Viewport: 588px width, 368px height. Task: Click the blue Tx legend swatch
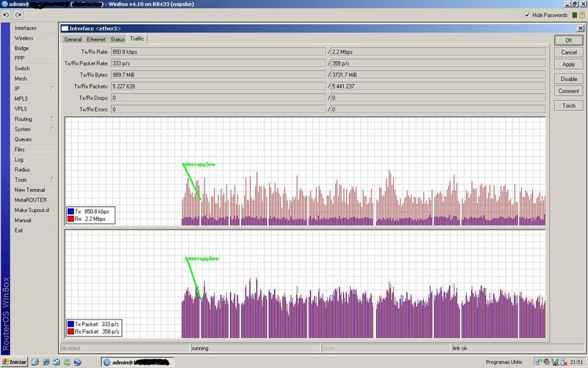click(x=71, y=211)
